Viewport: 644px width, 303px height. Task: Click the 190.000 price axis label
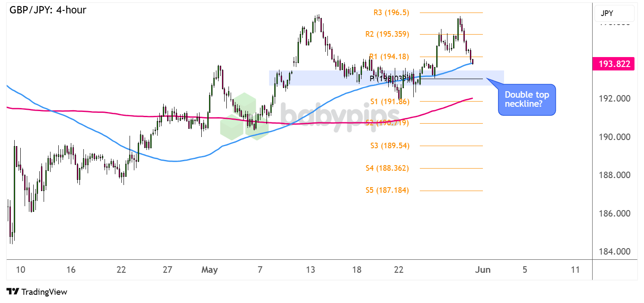pos(614,137)
